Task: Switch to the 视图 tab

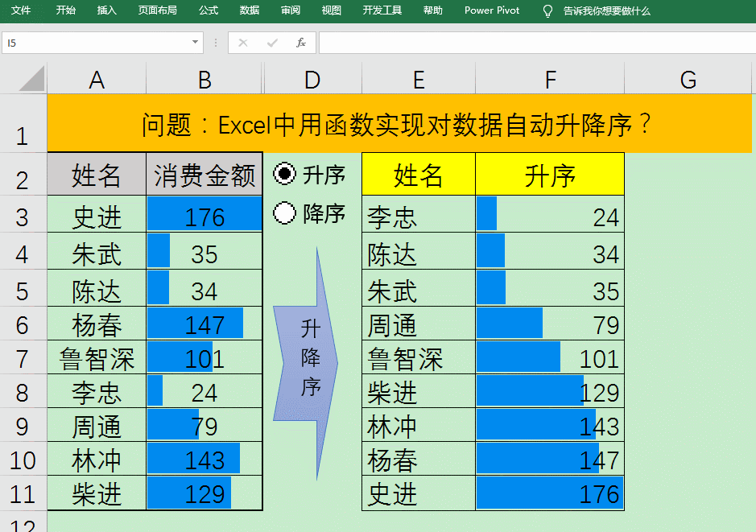Action: [331, 10]
